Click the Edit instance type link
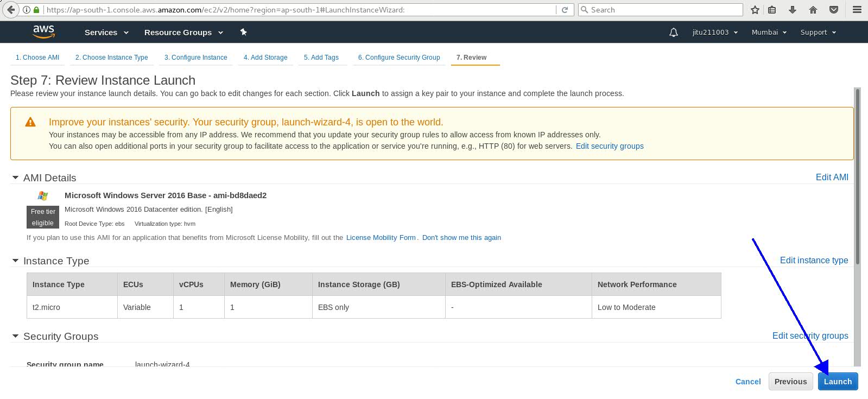The height and width of the screenshot is (399, 868). coord(814,261)
